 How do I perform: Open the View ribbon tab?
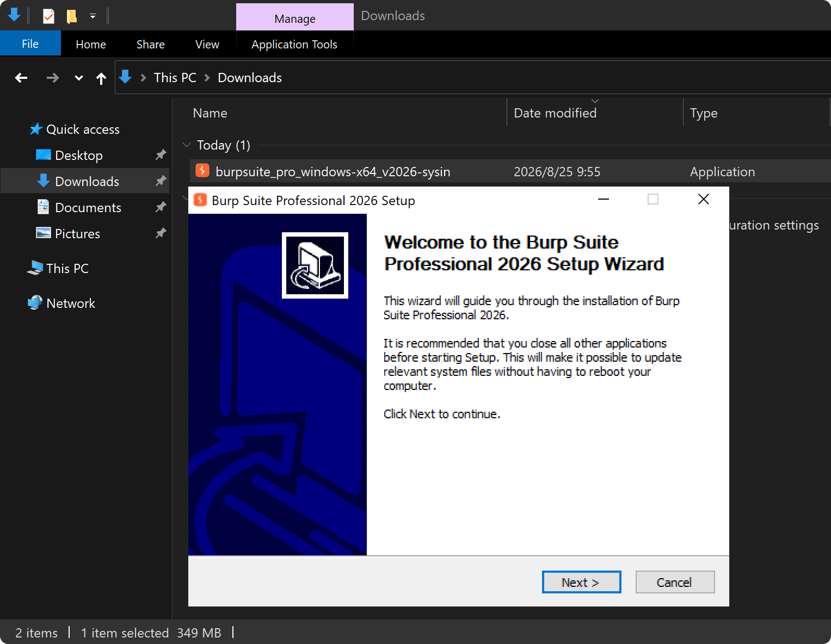pos(207,44)
